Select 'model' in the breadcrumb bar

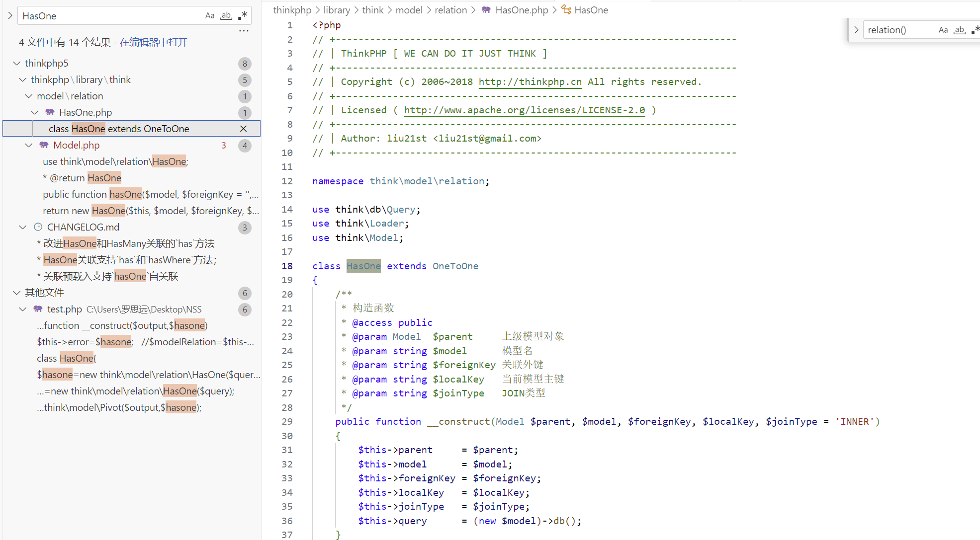pyautogui.click(x=409, y=10)
